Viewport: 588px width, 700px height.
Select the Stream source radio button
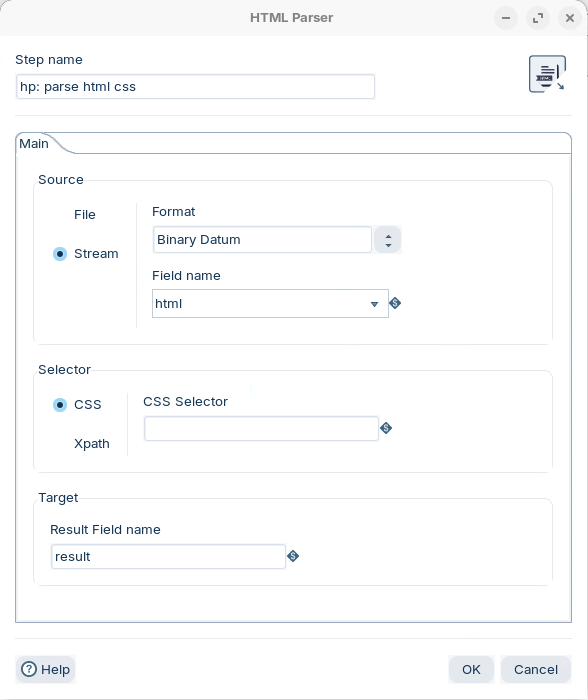click(x=60, y=254)
